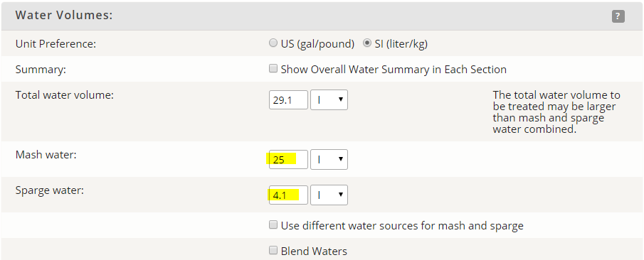Image resolution: width=644 pixels, height=260 pixels.
Task: Click the Total water volume field showing 29.1
Action: point(288,99)
